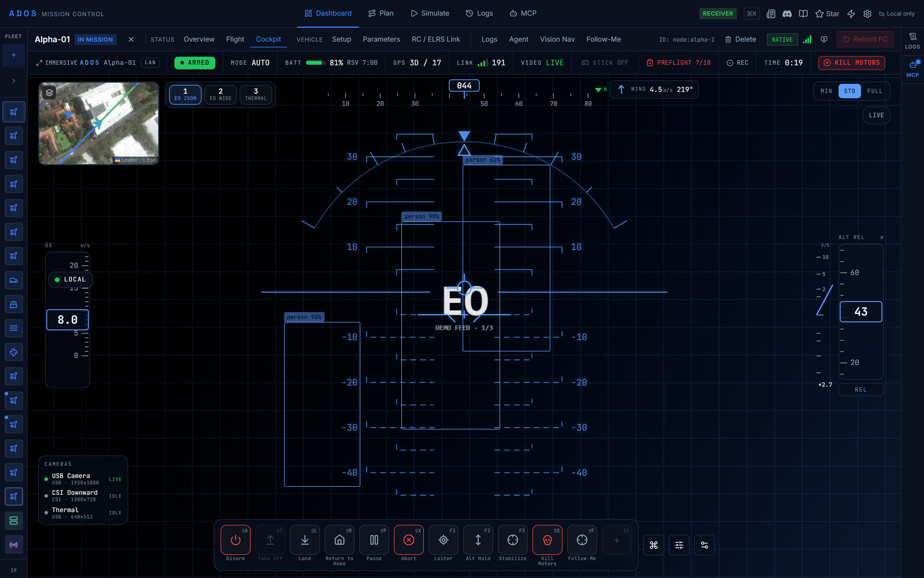The height and width of the screenshot is (578, 924).
Task: Open the Cockpit tab
Action: [269, 39]
